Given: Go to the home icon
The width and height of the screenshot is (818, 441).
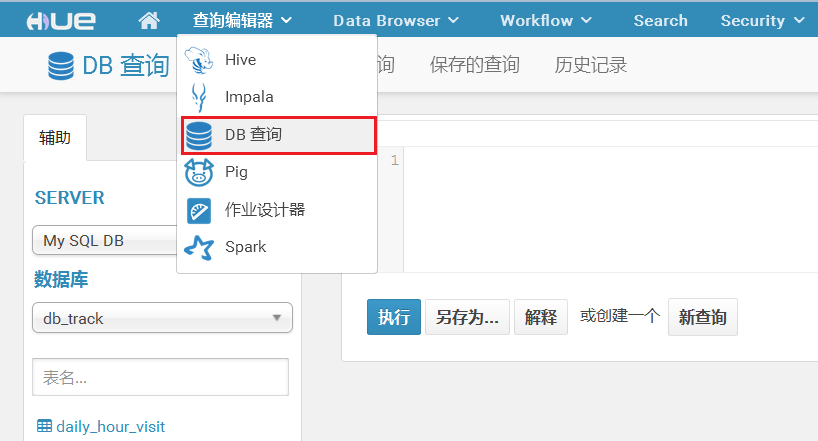Looking at the screenshot, I should coord(149,20).
